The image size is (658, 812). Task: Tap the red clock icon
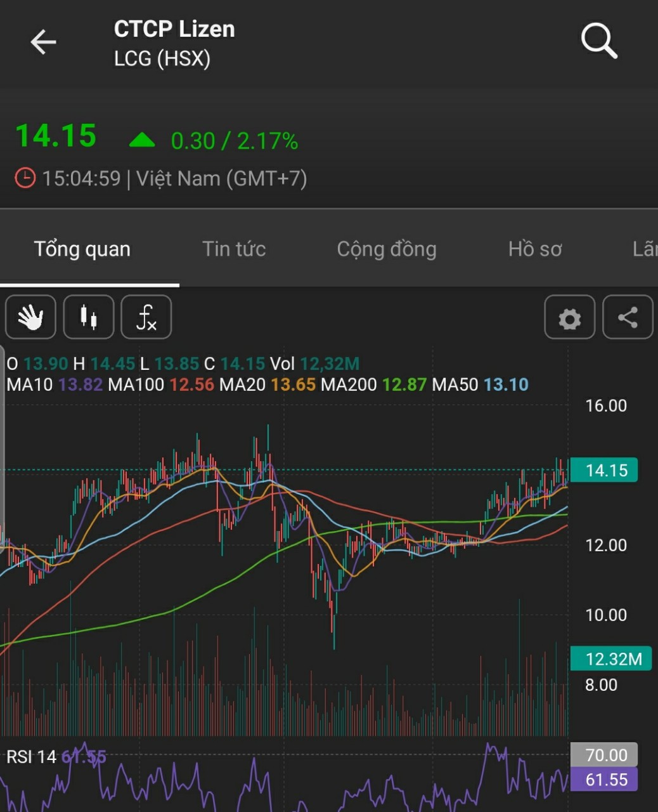point(25,178)
